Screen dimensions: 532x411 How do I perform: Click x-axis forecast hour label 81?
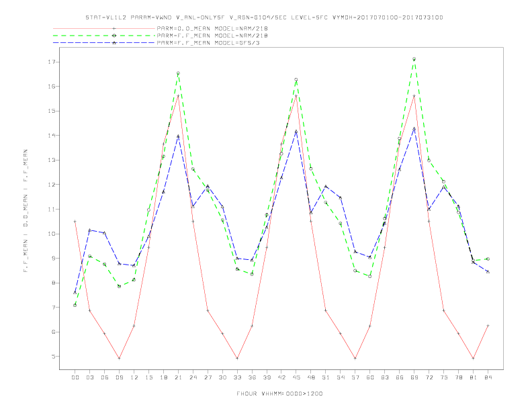click(474, 377)
